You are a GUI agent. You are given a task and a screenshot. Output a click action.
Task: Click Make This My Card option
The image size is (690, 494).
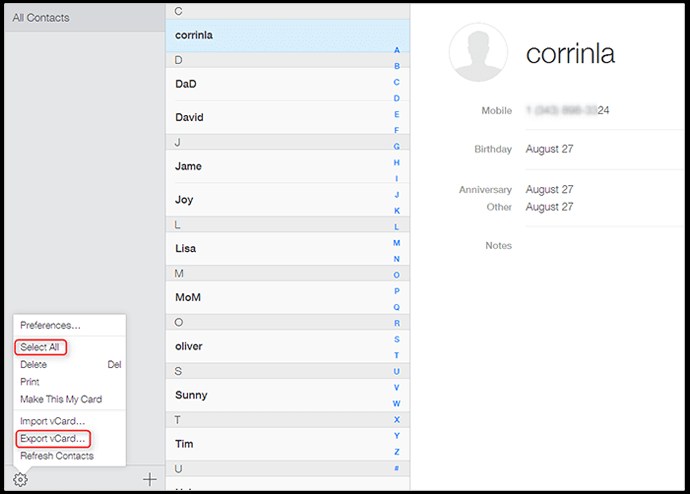pos(61,399)
